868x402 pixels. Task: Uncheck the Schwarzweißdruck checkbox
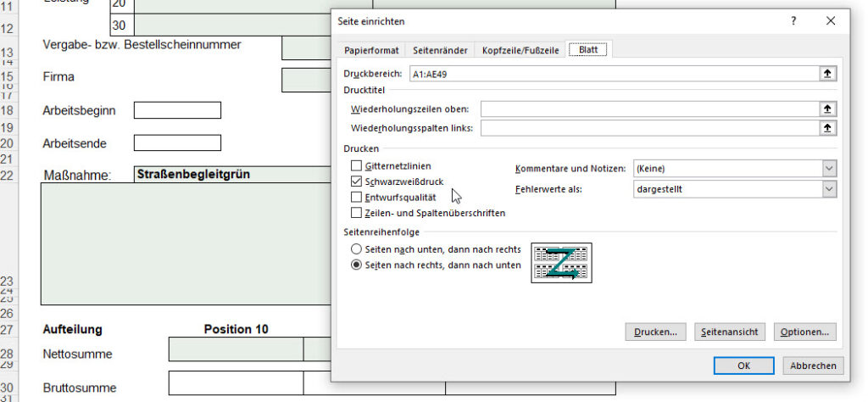click(x=357, y=181)
